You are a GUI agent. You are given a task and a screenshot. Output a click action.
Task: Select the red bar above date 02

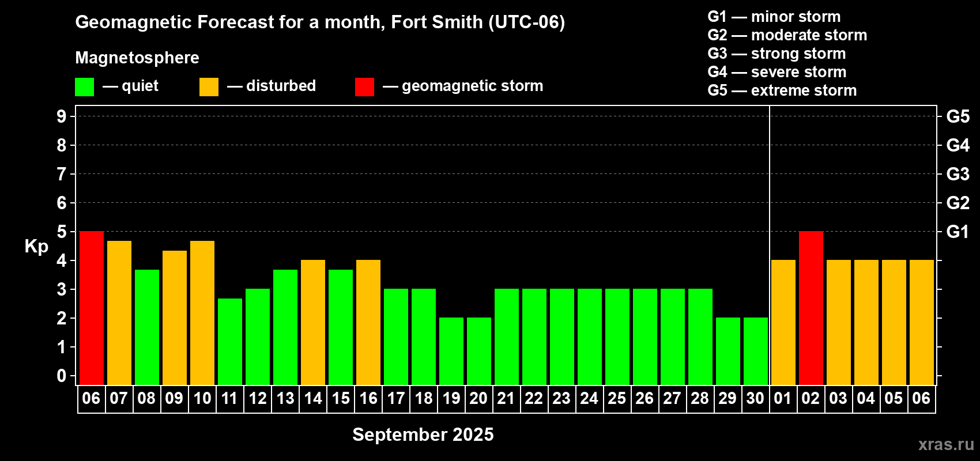(x=811, y=308)
